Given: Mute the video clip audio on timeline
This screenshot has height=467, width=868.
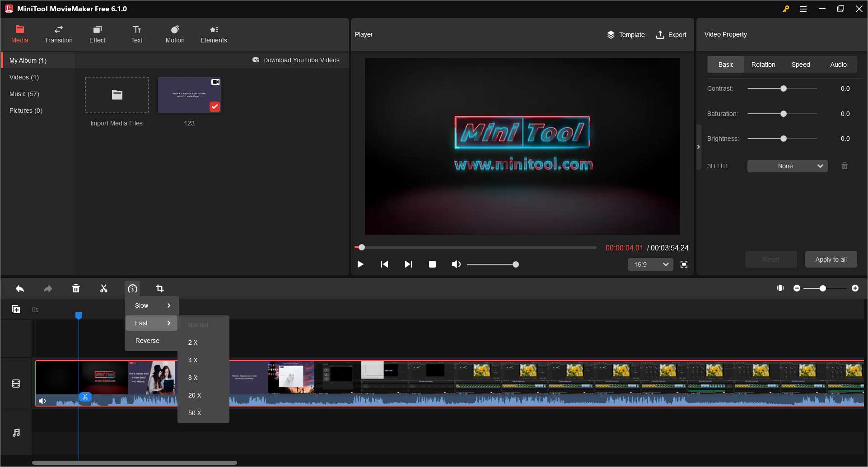Looking at the screenshot, I should [x=42, y=401].
